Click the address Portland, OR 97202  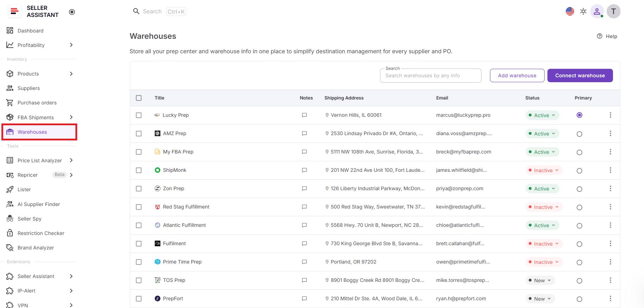point(354,262)
